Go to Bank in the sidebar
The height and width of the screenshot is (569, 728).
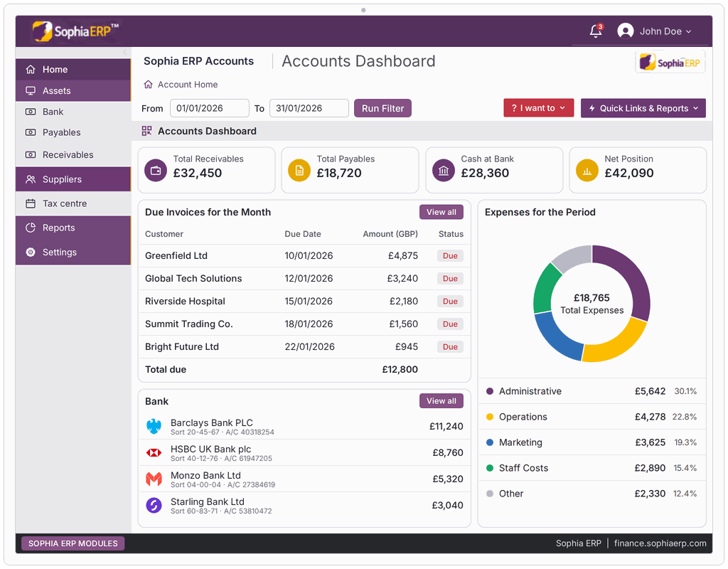(x=73, y=112)
